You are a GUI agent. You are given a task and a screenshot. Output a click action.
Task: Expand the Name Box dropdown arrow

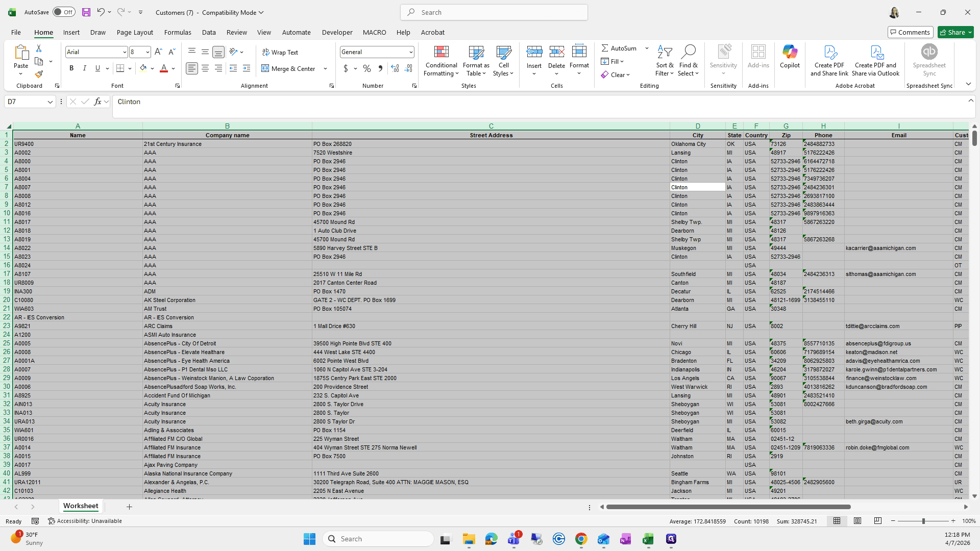[50, 102]
